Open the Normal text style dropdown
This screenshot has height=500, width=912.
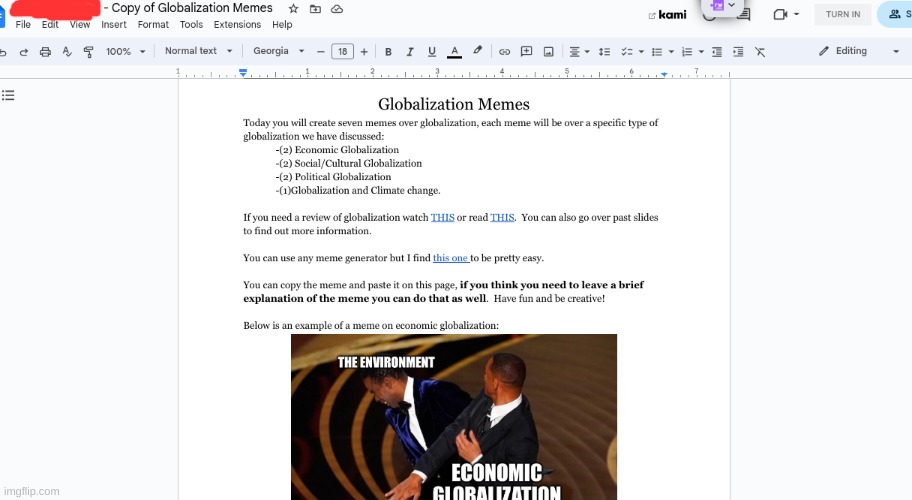point(198,51)
